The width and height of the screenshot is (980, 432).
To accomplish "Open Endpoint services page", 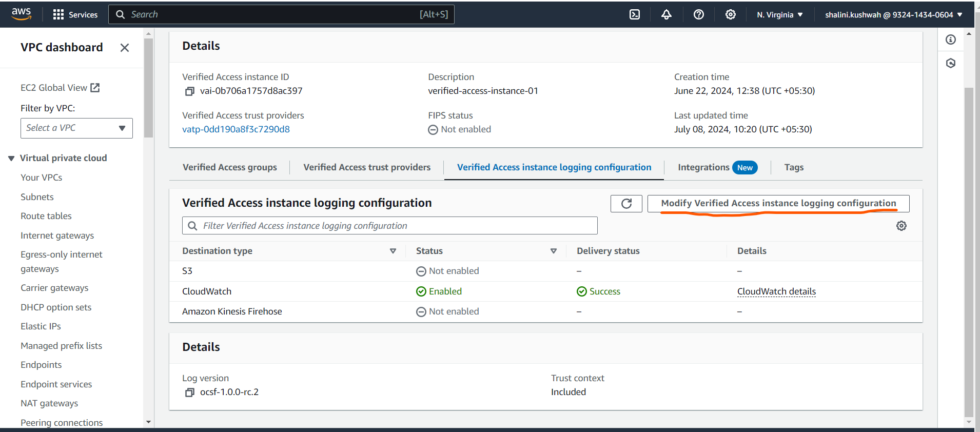I will (56, 384).
